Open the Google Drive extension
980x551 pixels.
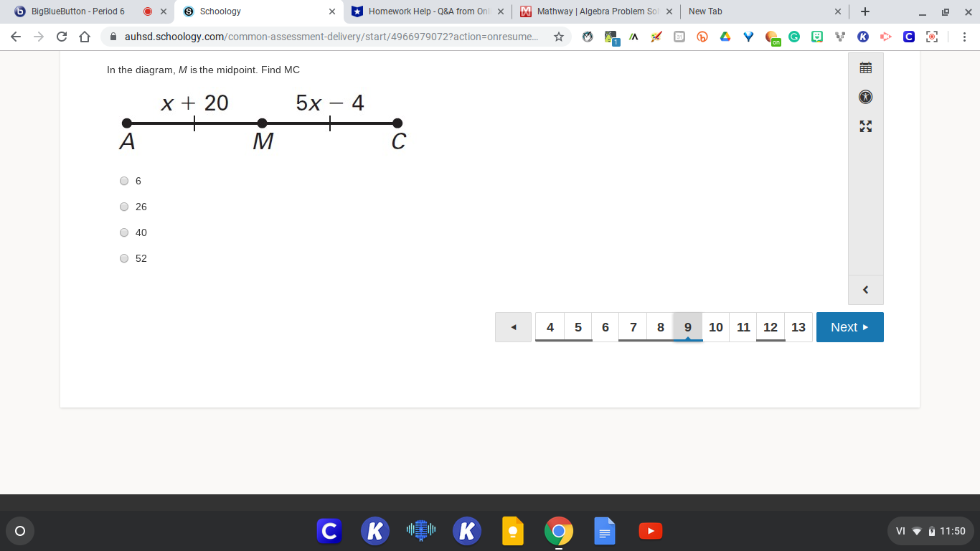tap(726, 37)
